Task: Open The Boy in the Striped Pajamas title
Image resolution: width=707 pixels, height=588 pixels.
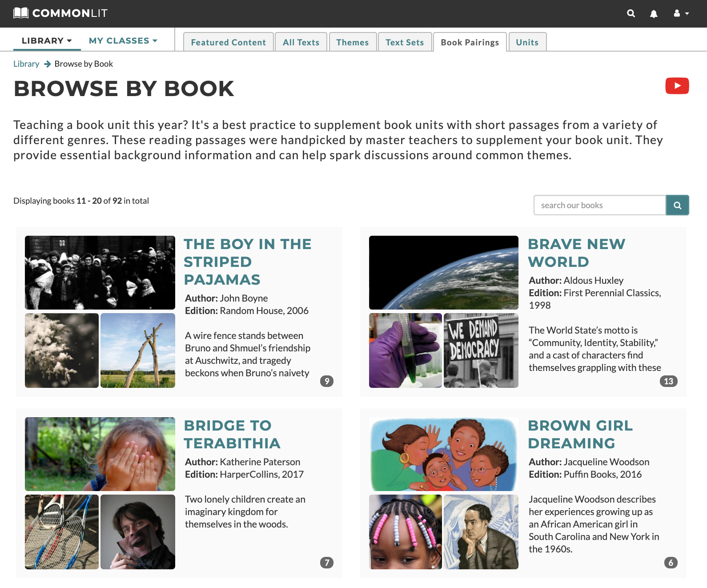Action: (x=248, y=262)
